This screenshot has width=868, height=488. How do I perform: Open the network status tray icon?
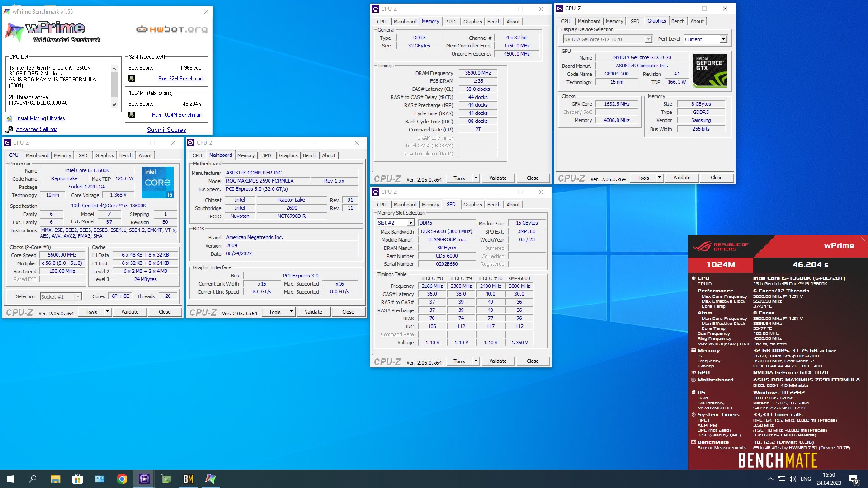pos(781,479)
